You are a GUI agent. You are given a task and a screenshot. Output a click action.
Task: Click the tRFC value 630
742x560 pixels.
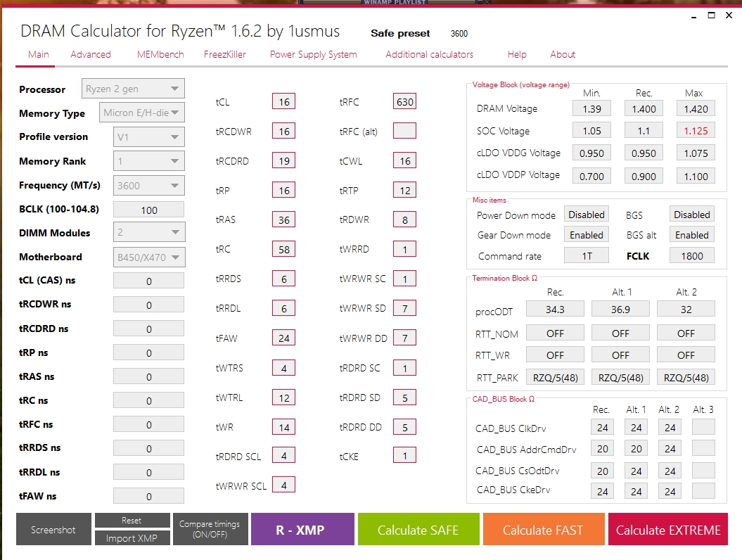(404, 101)
